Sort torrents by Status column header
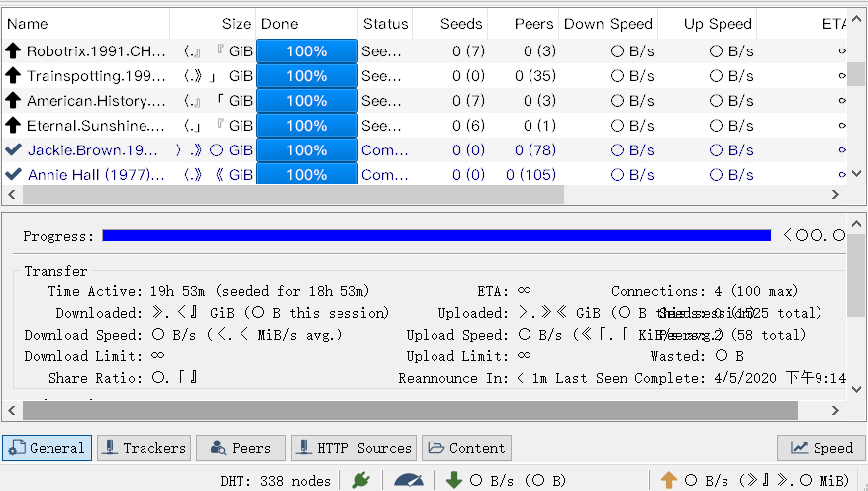Viewport: 868px width, 491px height. click(385, 24)
